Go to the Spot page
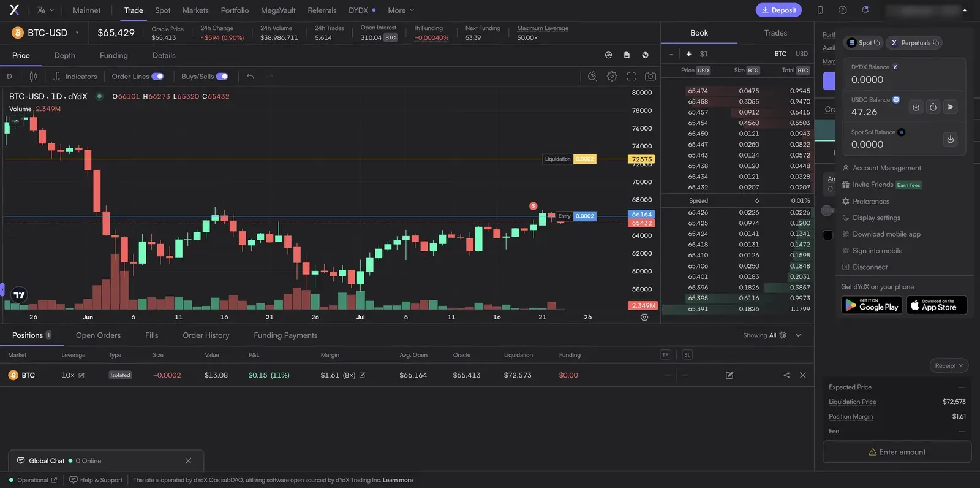 tap(162, 10)
